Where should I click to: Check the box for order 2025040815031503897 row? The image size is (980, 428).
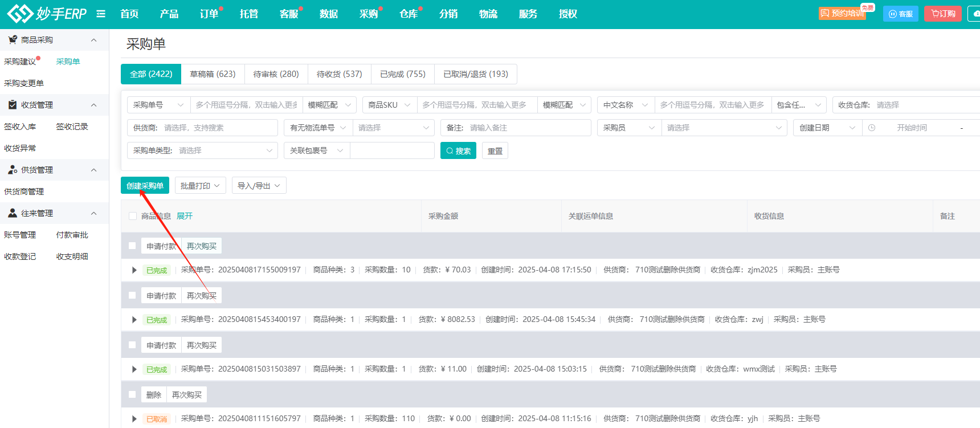[132, 345]
